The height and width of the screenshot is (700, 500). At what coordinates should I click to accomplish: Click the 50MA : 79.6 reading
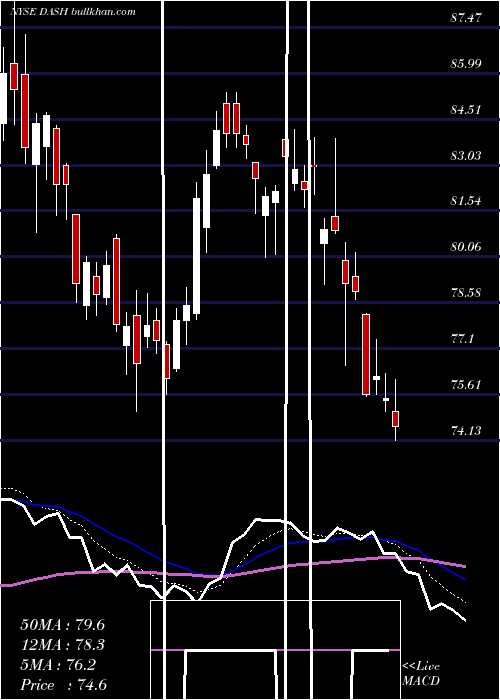tap(62, 625)
